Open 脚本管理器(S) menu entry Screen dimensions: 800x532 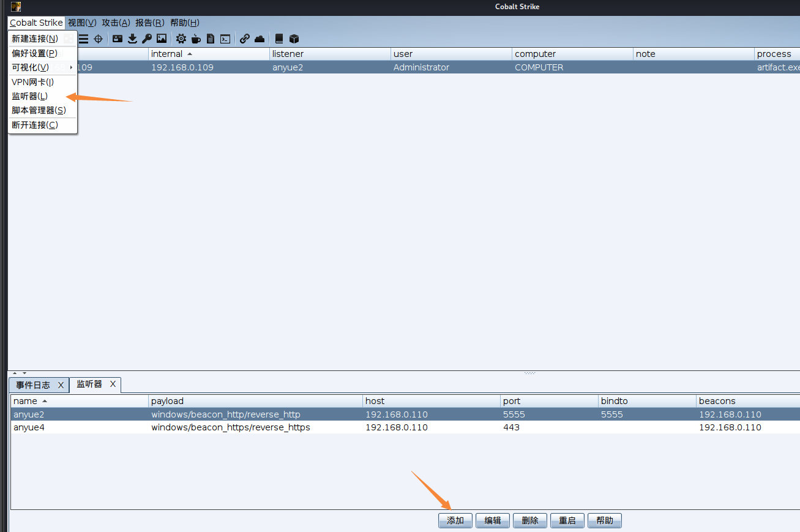pos(42,110)
